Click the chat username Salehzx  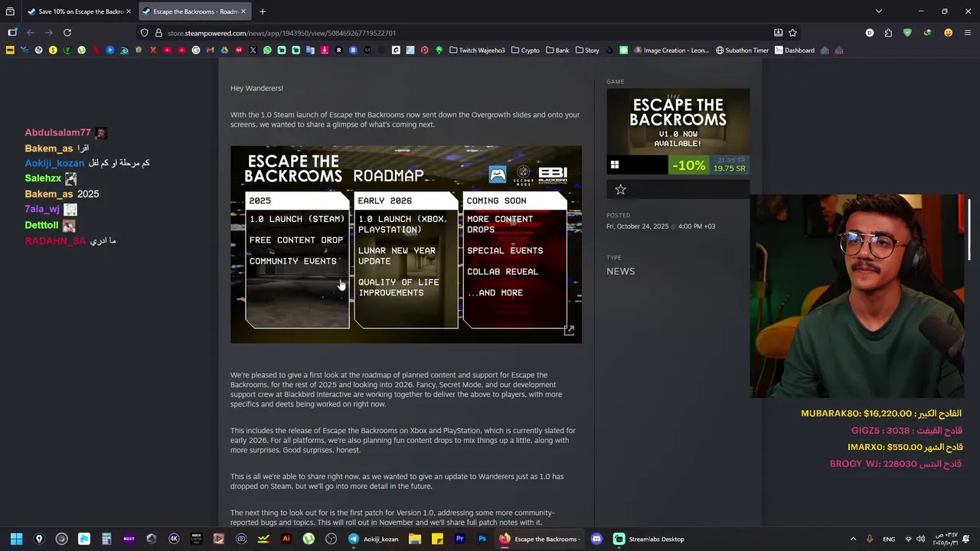pyautogui.click(x=43, y=178)
